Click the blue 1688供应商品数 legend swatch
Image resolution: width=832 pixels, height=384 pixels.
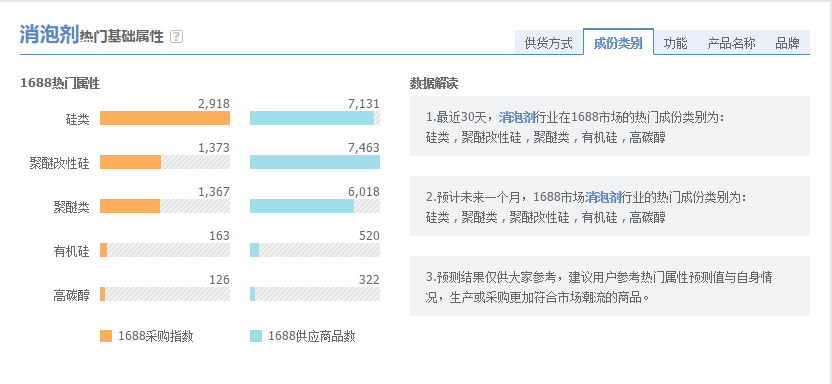coord(256,336)
